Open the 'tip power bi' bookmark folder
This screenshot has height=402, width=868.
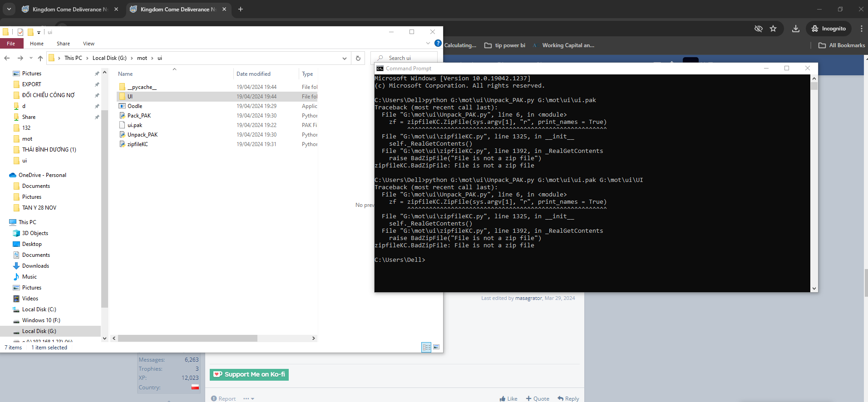pyautogui.click(x=505, y=45)
